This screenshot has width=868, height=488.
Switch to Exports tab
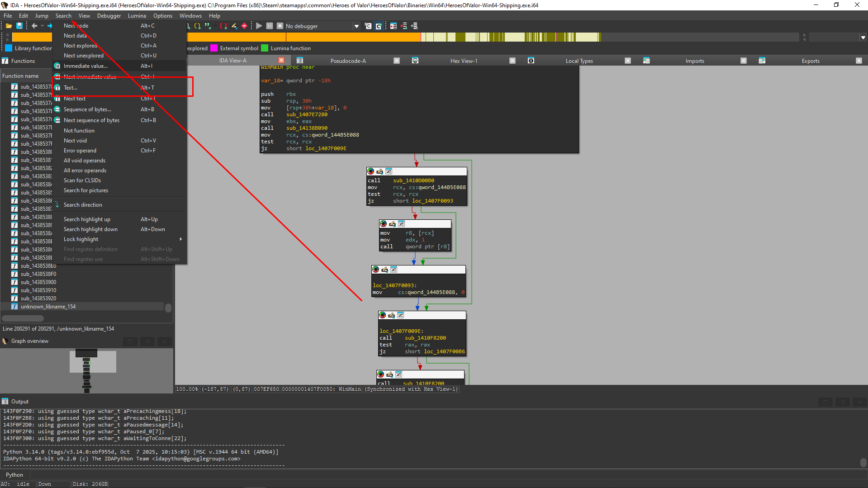pos(811,61)
